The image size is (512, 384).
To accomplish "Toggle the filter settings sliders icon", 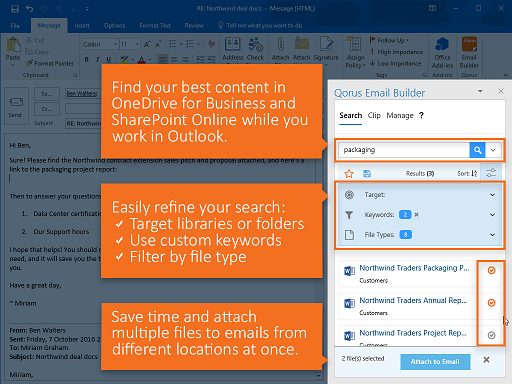I will click(491, 173).
